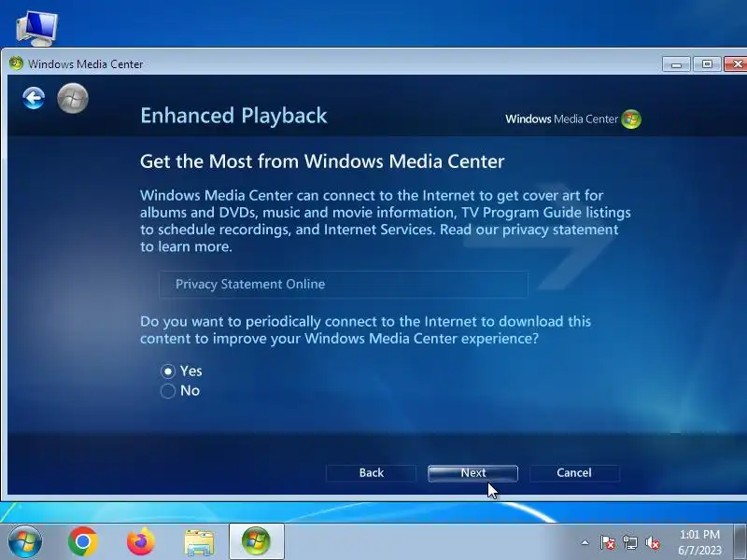Click the Next button
This screenshot has height=560, width=747.
point(472,473)
